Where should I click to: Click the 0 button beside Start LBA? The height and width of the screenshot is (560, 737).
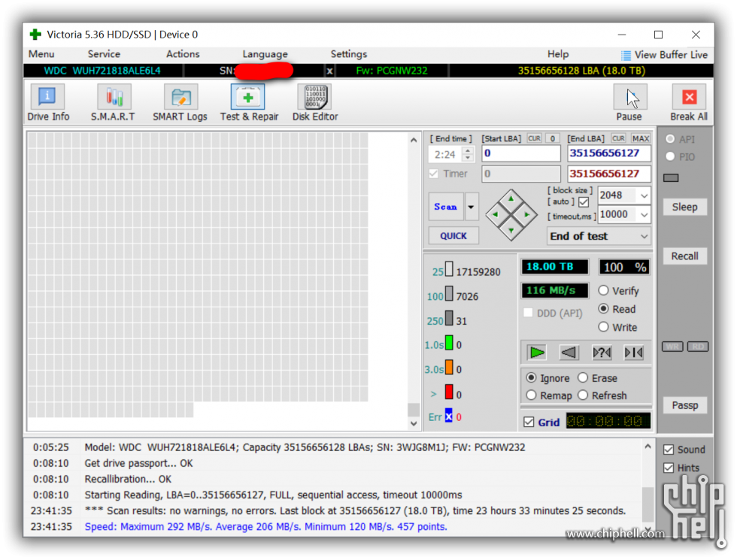[x=553, y=138]
